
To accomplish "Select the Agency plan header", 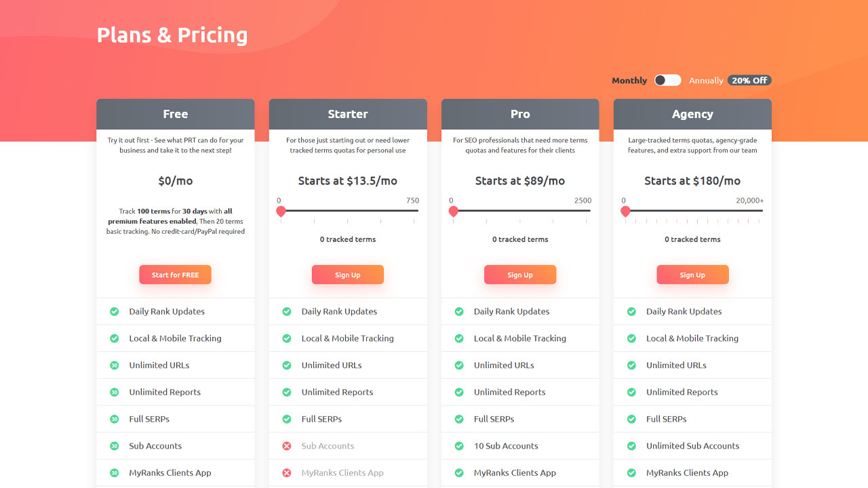I will point(692,114).
